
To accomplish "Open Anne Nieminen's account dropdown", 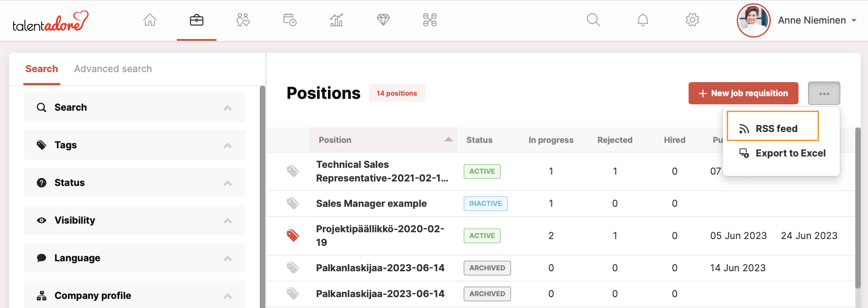I will point(816,20).
